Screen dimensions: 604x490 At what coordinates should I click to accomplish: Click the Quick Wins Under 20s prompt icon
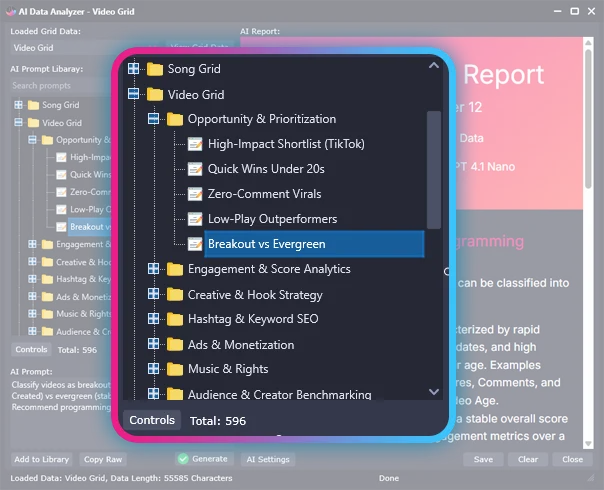tap(195, 169)
